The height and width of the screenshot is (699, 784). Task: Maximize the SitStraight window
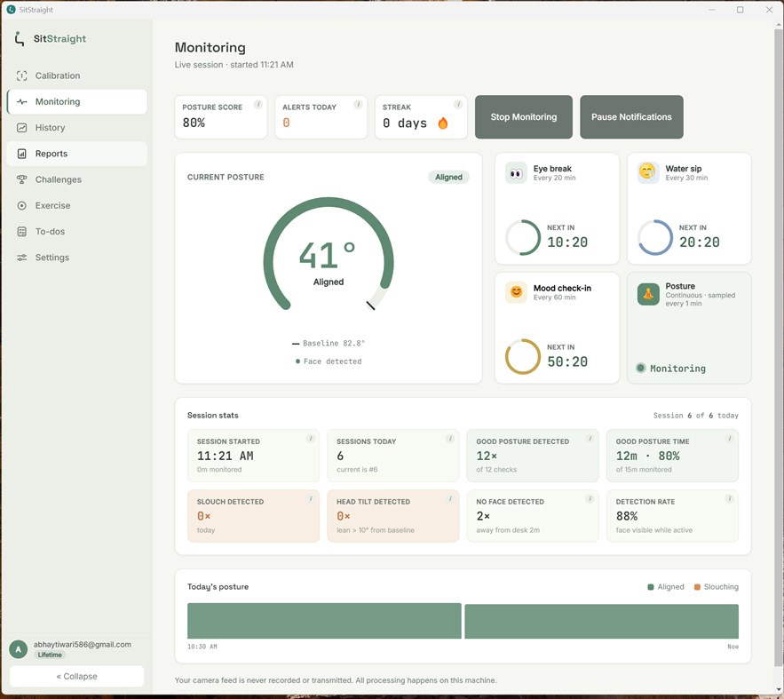(740, 10)
